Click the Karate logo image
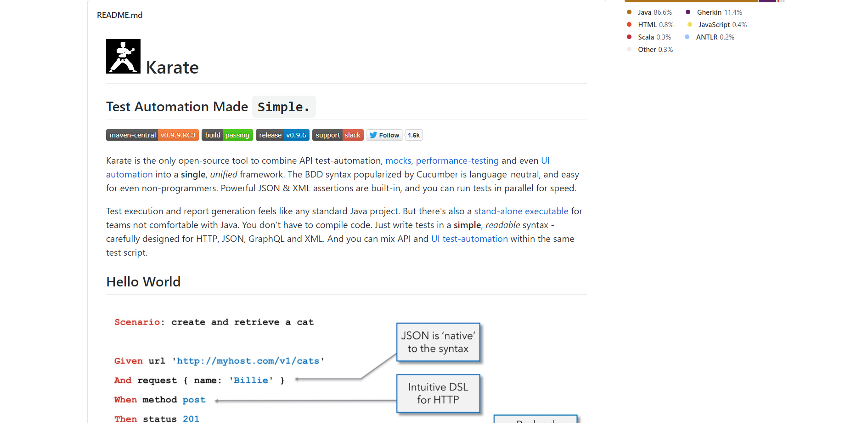Image resolution: width=868 pixels, height=423 pixels. (123, 56)
